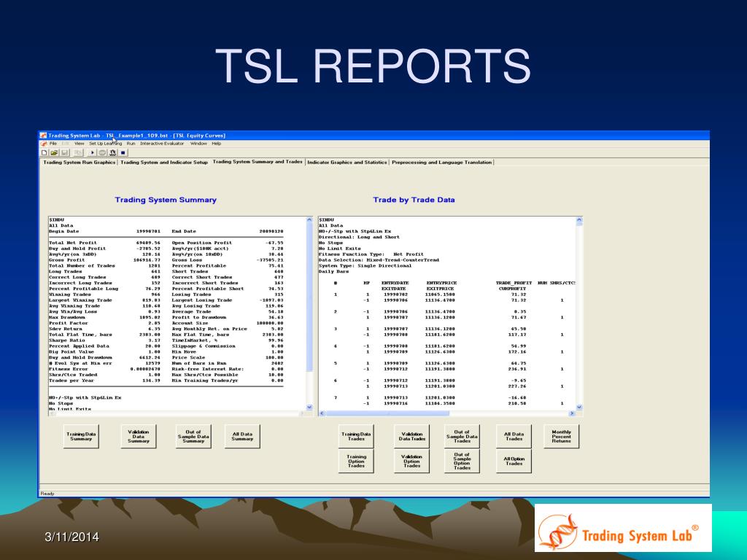Click trade data horizontal scrollbar left arrow
Viewport: 747px width, 560px height.
point(322,413)
